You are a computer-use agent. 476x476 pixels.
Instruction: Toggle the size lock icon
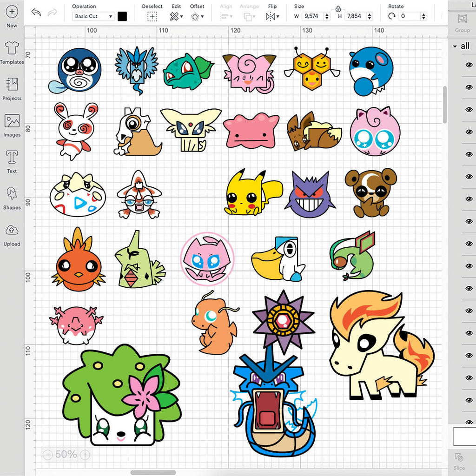338,8
